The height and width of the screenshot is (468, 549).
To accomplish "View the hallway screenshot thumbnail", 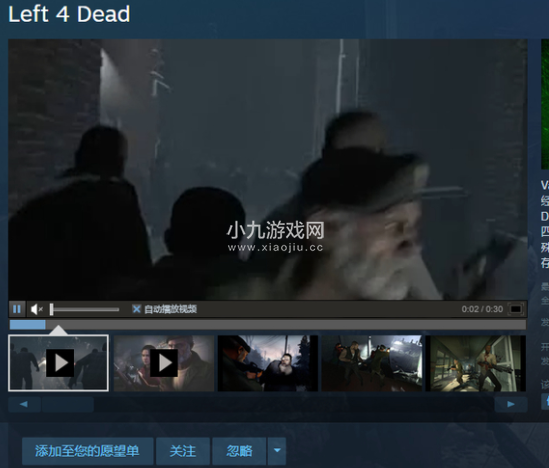I will tap(476, 363).
